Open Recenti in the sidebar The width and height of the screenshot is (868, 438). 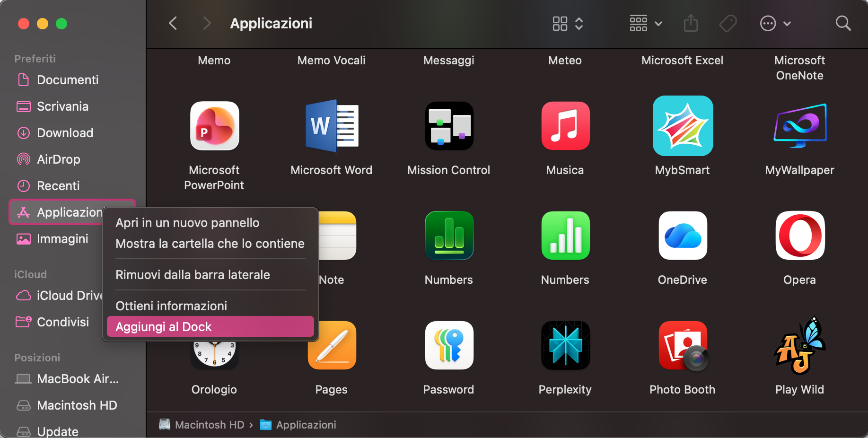[x=73, y=186]
